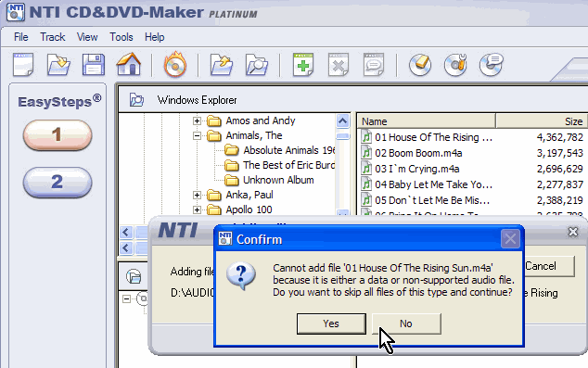Select EasySteps step 2 button
This screenshot has width=588, height=368.
coord(58,182)
